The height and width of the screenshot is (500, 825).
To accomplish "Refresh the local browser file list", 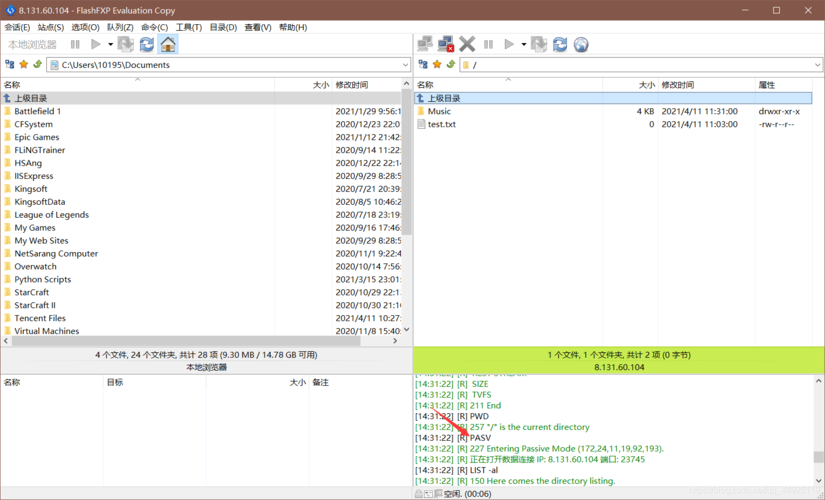I will tap(147, 45).
